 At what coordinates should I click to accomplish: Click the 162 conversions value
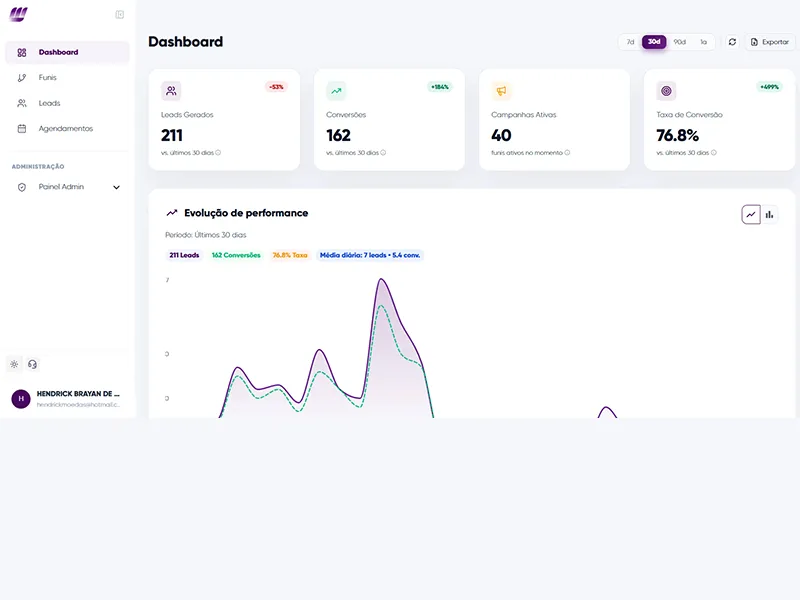(x=338, y=135)
